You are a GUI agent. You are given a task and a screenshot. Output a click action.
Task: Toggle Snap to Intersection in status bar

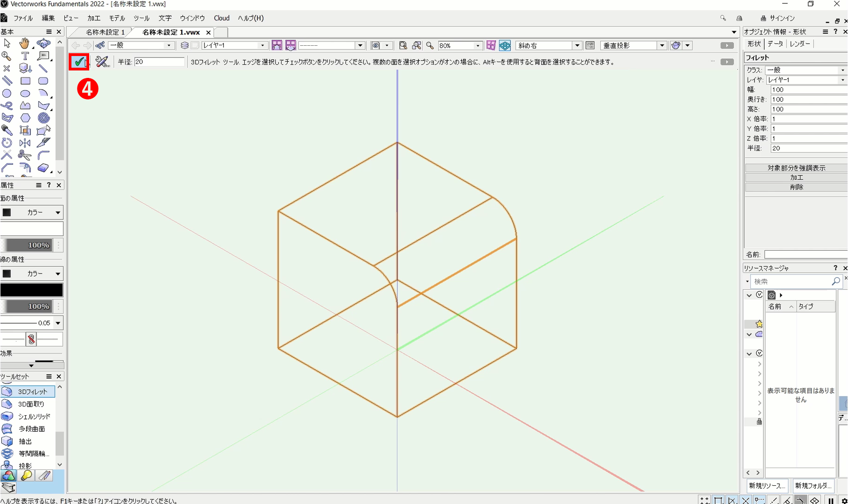tap(745, 500)
